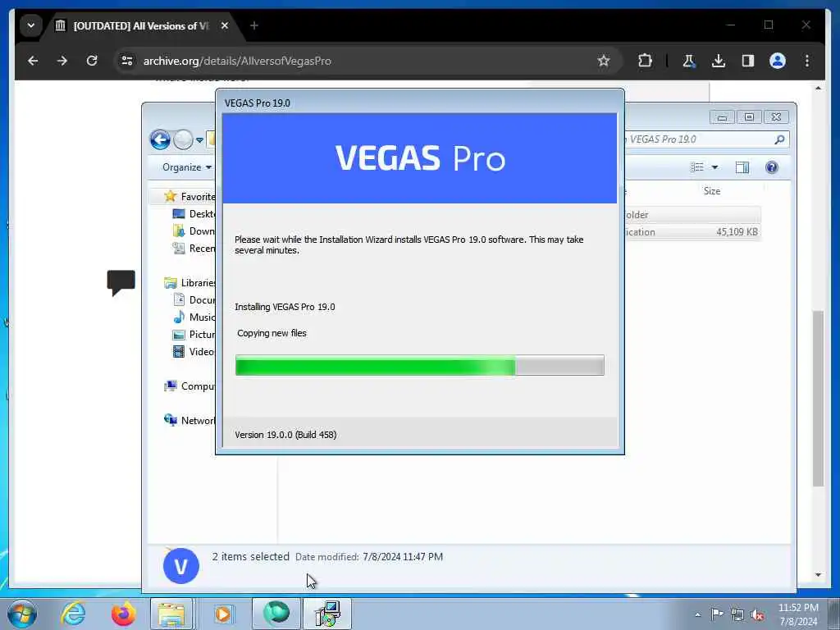Show hidden tray icons arrow

point(697,614)
